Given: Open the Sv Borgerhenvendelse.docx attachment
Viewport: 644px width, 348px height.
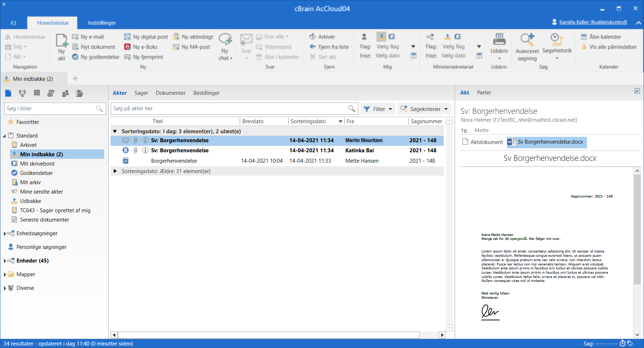Looking at the screenshot, I should pyautogui.click(x=547, y=142).
